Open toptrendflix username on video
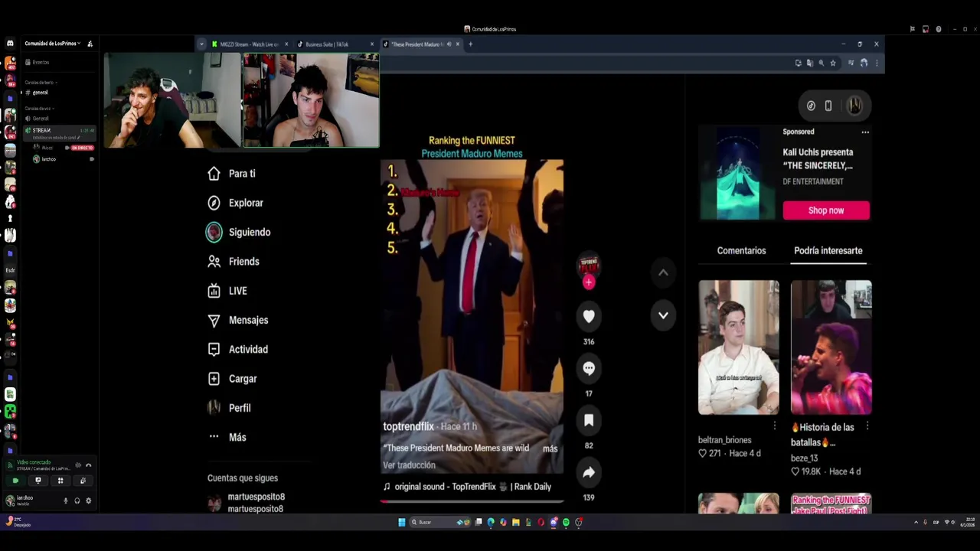980x551 pixels. 408,426
